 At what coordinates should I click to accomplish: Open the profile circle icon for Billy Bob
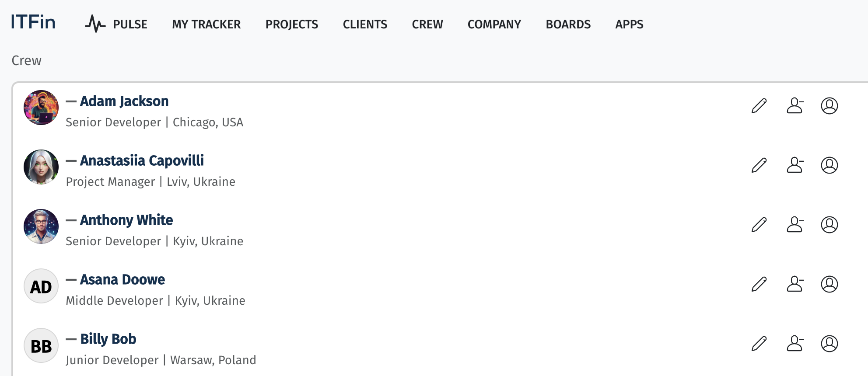(829, 344)
